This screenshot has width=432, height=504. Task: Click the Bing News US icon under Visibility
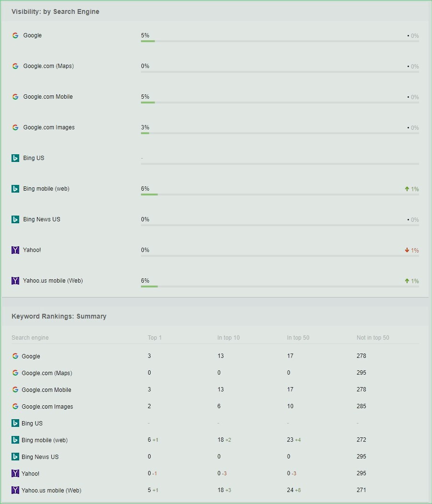click(x=15, y=219)
